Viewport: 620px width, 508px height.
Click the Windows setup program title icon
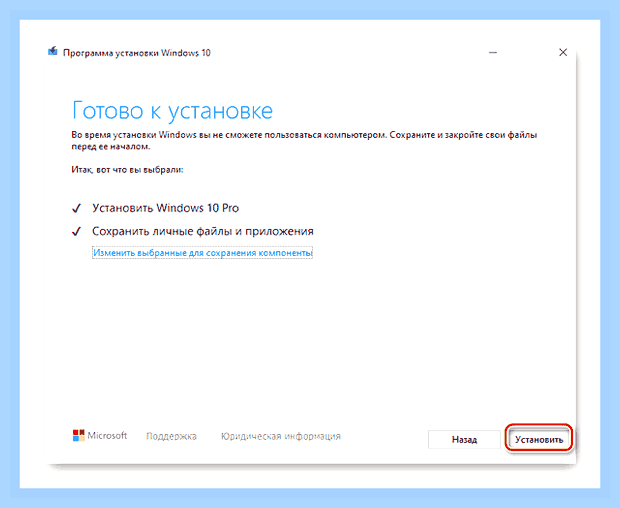(x=53, y=51)
